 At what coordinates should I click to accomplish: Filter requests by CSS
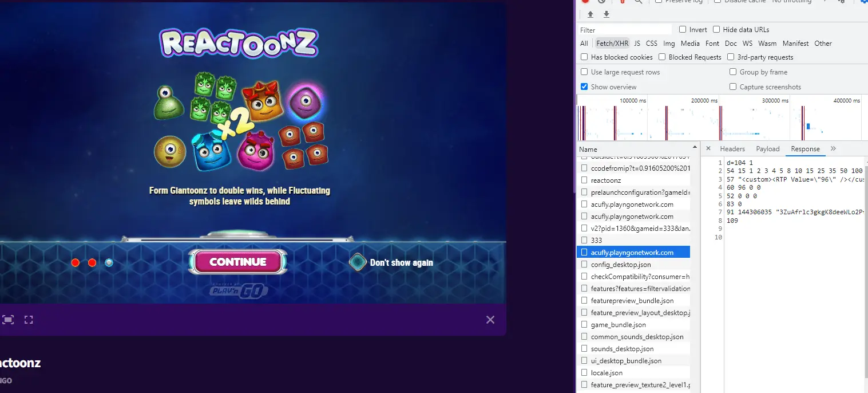pyautogui.click(x=652, y=43)
